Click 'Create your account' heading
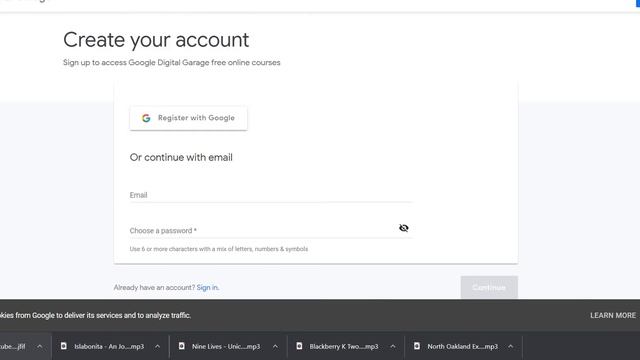Viewport: 640px width, 360px height. [156, 40]
